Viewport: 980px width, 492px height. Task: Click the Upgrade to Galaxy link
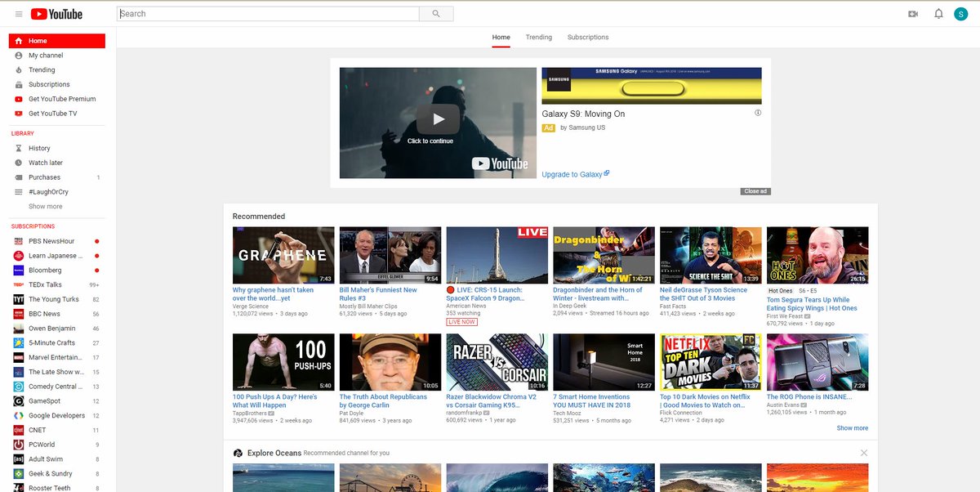point(575,174)
